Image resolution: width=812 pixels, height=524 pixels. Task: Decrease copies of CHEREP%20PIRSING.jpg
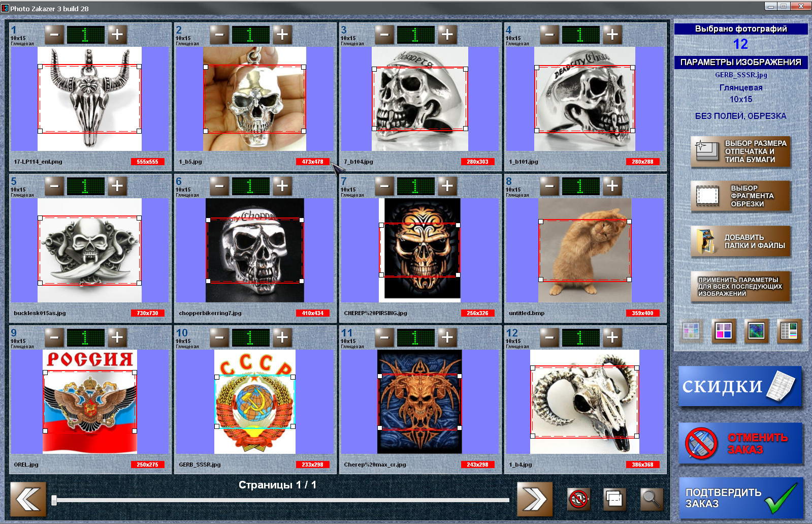pyautogui.click(x=384, y=186)
